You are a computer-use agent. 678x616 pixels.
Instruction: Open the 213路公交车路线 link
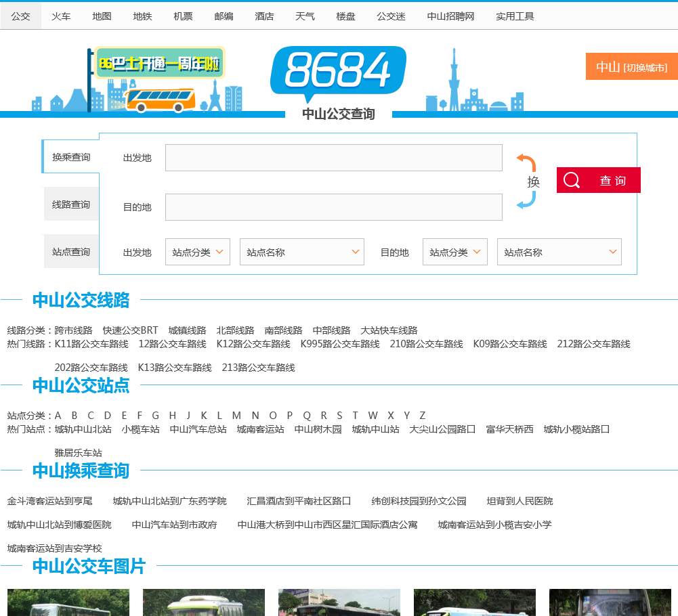click(x=258, y=368)
